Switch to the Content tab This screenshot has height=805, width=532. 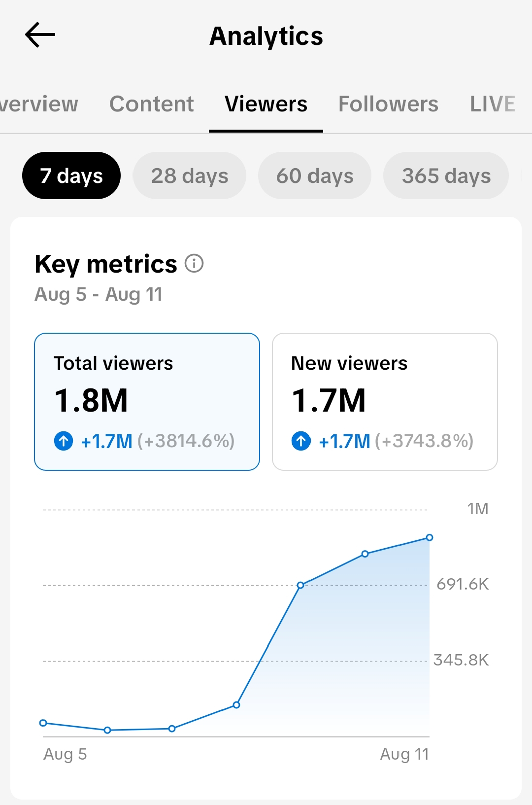pyautogui.click(x=152, y=104)
